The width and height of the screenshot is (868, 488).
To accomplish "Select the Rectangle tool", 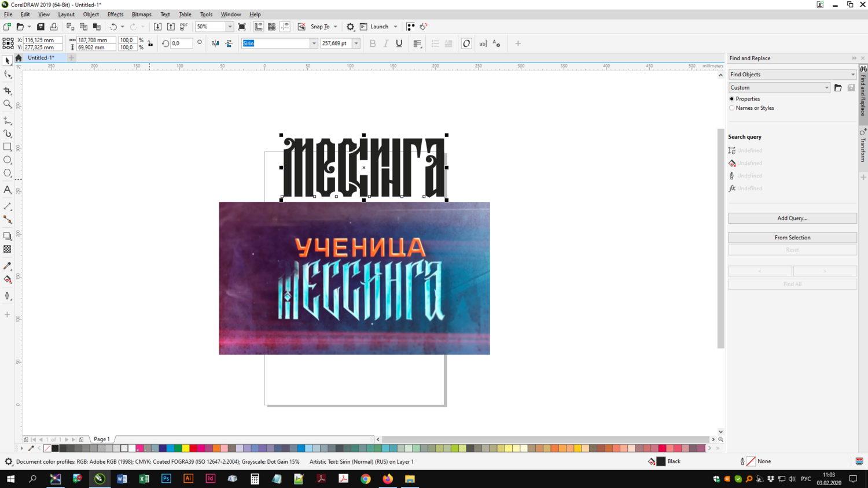I will pos(8,147).
